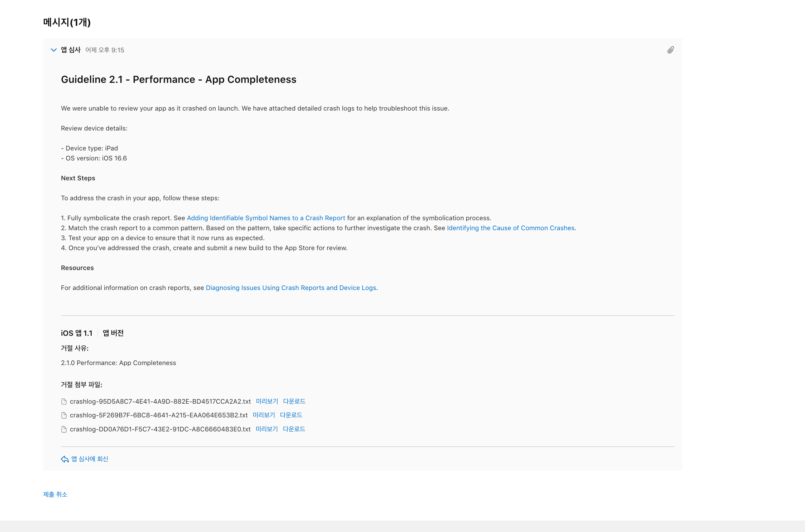Click 제출 취소 to cancel the submission
805x532 pixels.
click(x=55, y=494)
